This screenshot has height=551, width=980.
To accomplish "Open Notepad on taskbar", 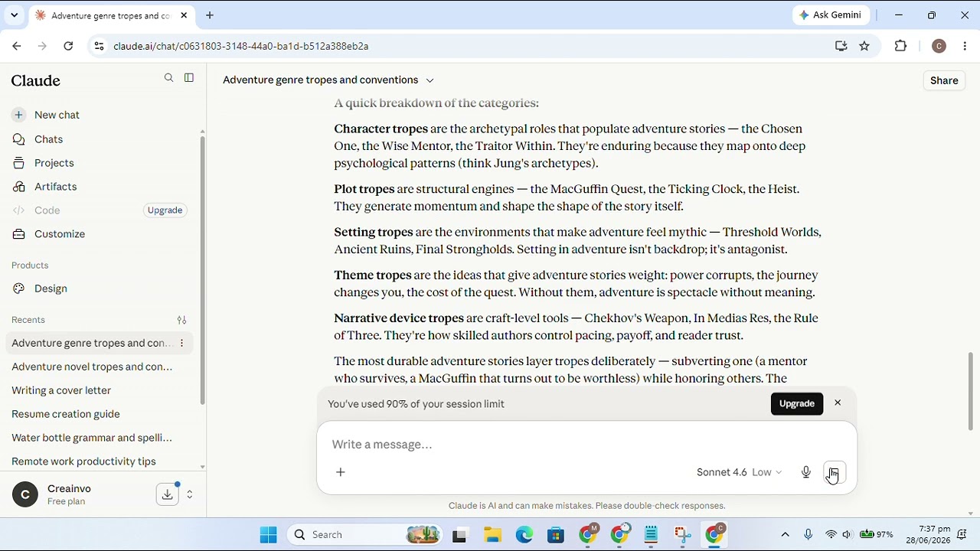I will [651, 535].
